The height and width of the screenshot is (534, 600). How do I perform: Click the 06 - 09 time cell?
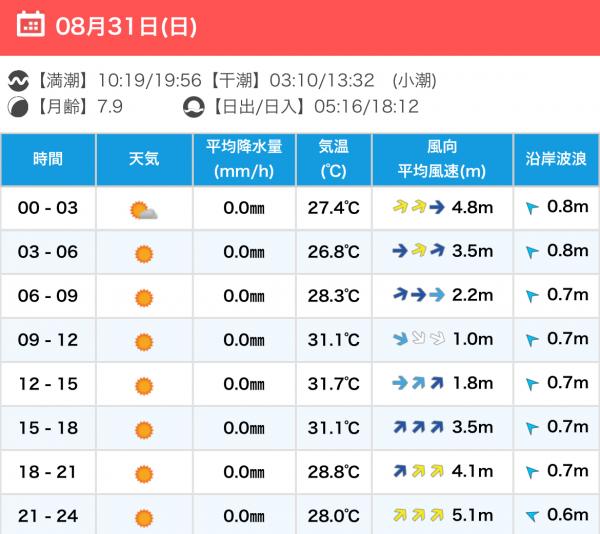[x=48, y=296]
